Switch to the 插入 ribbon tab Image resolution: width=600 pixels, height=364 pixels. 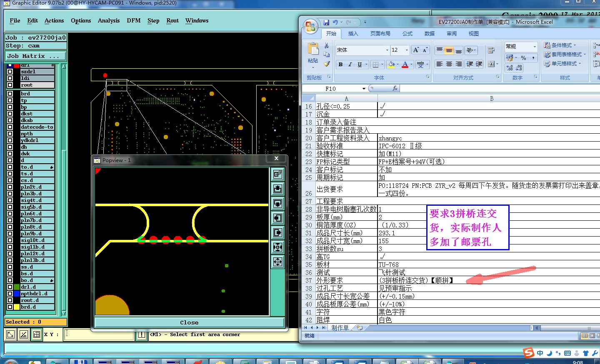(353, 34)
